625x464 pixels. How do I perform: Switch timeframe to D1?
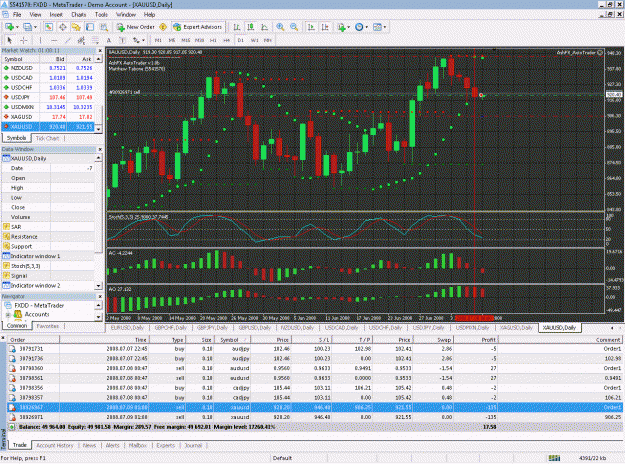point(240,40)
